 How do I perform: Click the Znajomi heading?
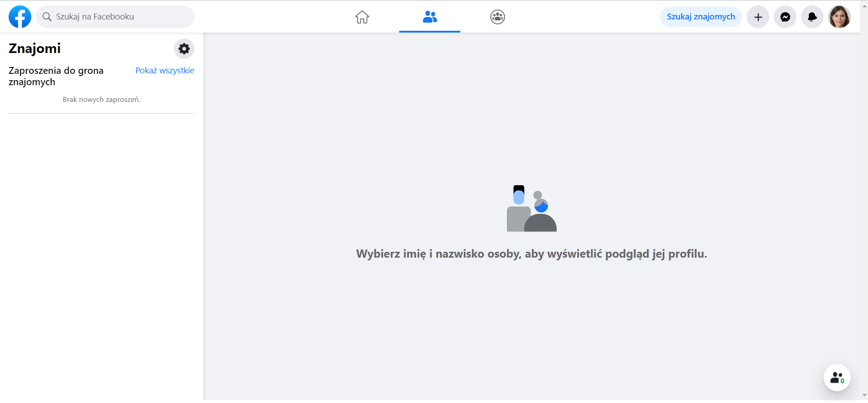click(x=34, y=48)
